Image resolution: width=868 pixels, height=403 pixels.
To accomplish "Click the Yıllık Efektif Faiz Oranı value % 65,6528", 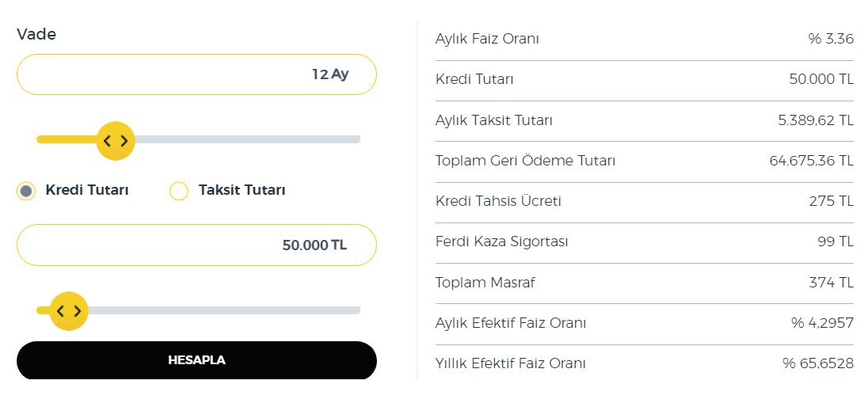I will tap(818, 363).
